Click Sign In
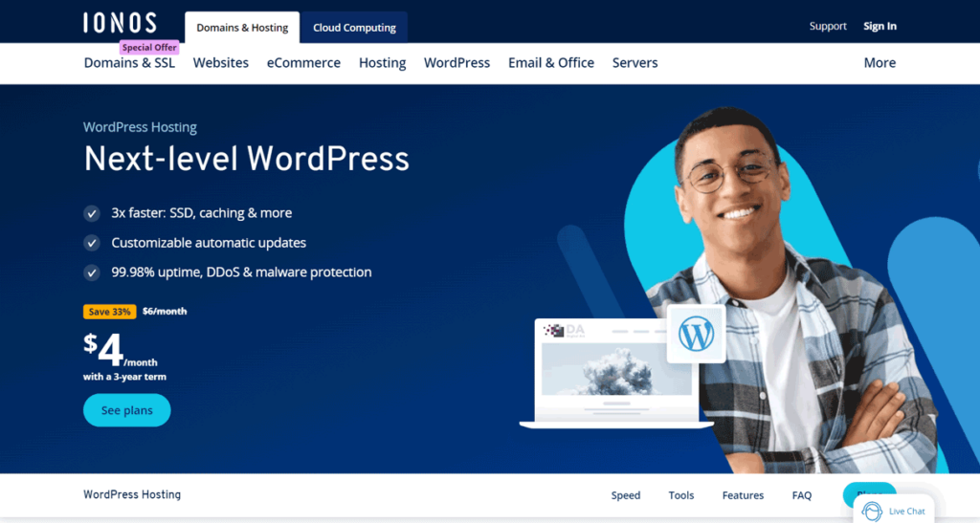Viewport: 980px width, 523px height. coord(880,26)
